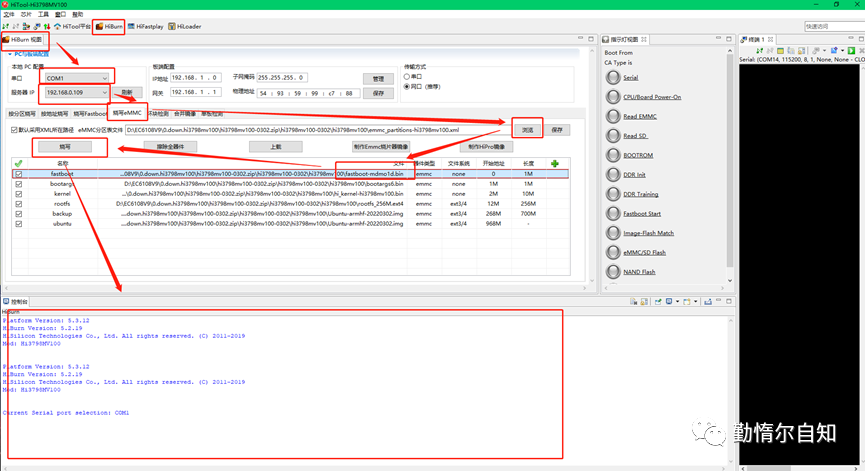Screen dimensions: 865x471
Task: Toggle the kernel partition checkbox
Action: tap(19, 194)
